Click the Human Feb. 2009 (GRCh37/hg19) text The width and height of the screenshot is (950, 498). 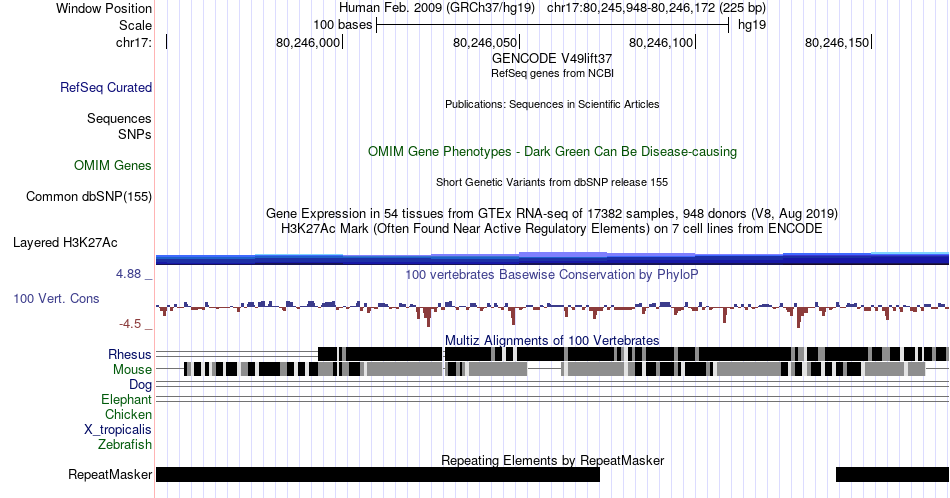pos(437,8)
